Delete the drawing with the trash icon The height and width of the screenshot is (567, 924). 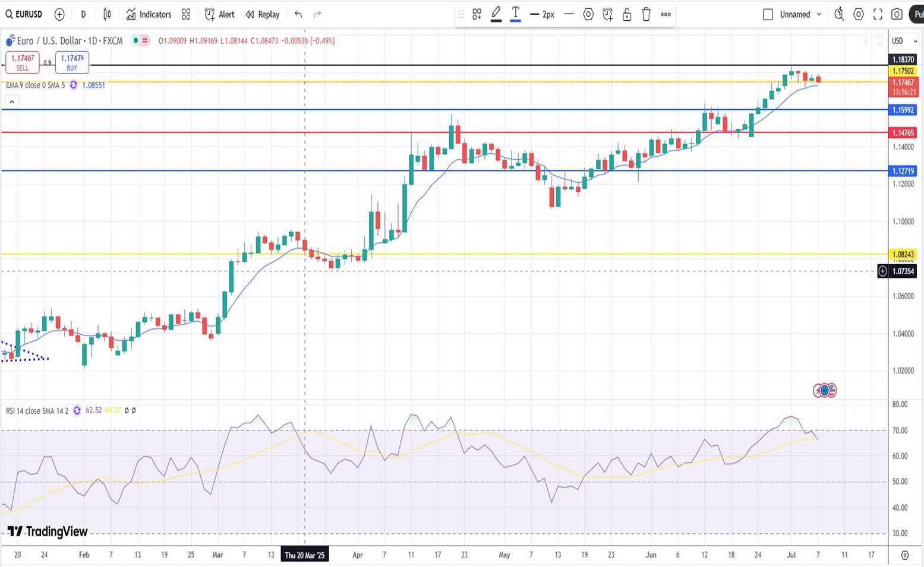pyautogui.click(x=647, y=14)
